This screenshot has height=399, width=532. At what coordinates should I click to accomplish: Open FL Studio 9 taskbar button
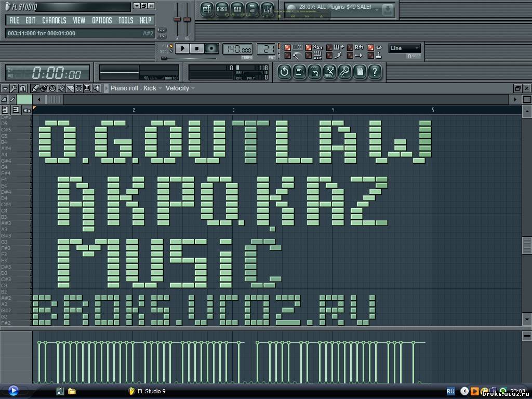pos(147,391)
